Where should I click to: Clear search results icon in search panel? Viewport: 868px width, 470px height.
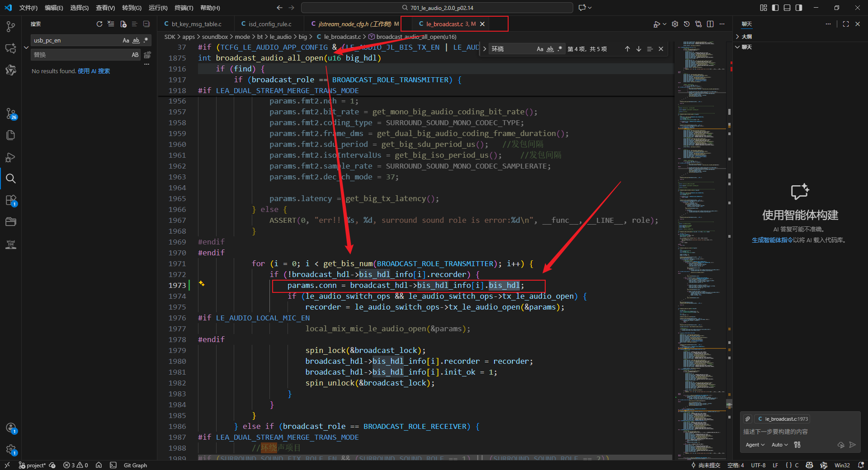111,24
